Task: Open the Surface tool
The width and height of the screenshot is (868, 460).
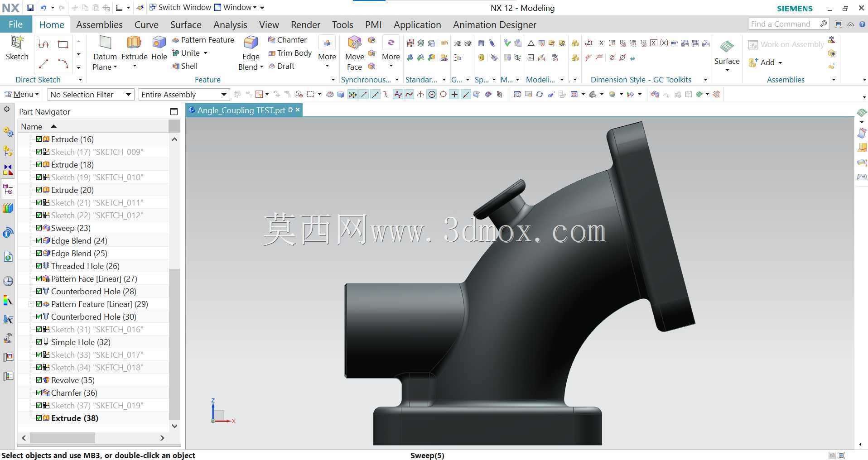Action: tap(727, 52)
